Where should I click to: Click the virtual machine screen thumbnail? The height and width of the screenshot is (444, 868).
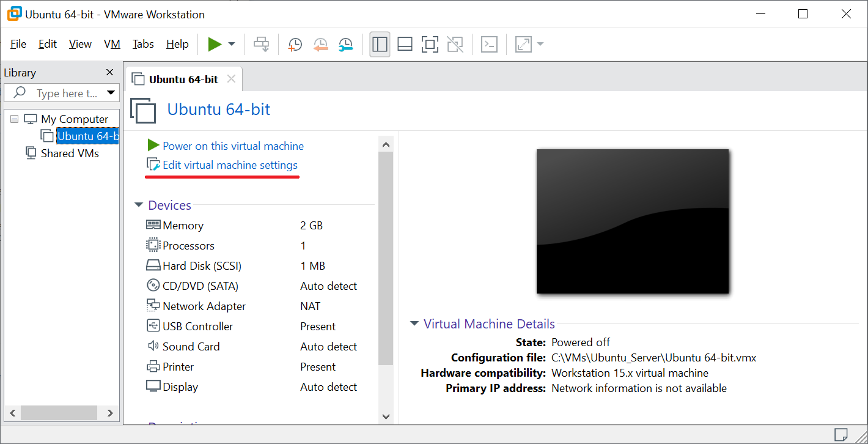633,221
